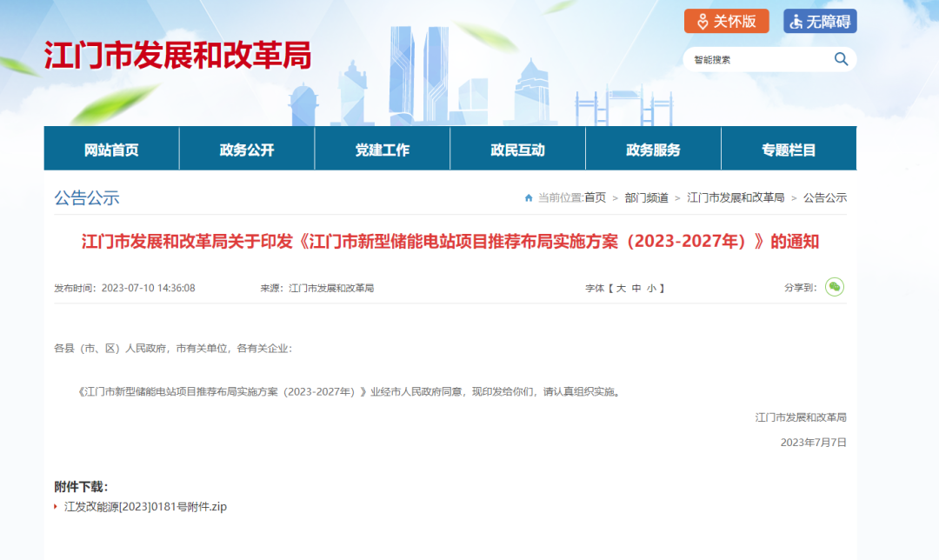This screenshot has width=939, height=560.
Task: Expand the 政务服务 nav menu
Action: [653, 150]
